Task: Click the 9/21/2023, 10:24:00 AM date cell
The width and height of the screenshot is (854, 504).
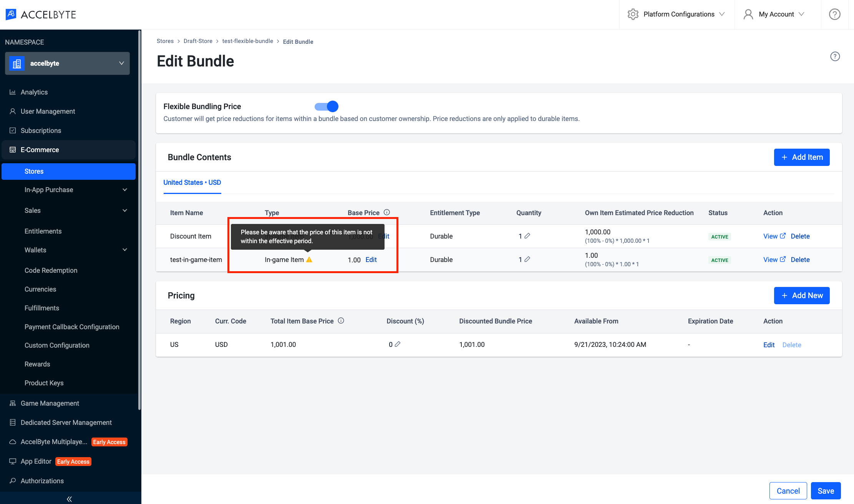Action: [610, 345]
